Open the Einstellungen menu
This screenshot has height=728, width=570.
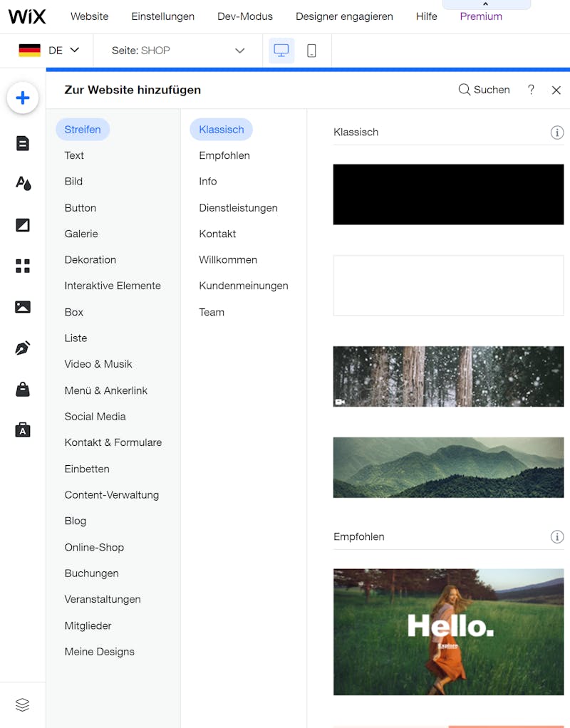[x=163, y=16]
